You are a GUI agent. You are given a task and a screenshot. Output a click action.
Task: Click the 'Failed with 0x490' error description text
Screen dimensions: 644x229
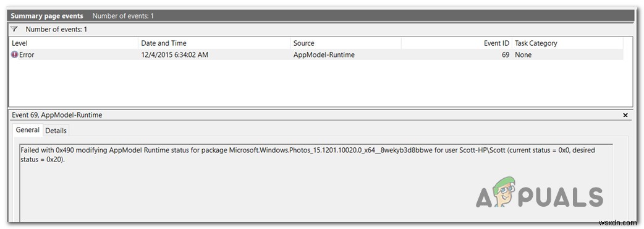click(307, 155)
